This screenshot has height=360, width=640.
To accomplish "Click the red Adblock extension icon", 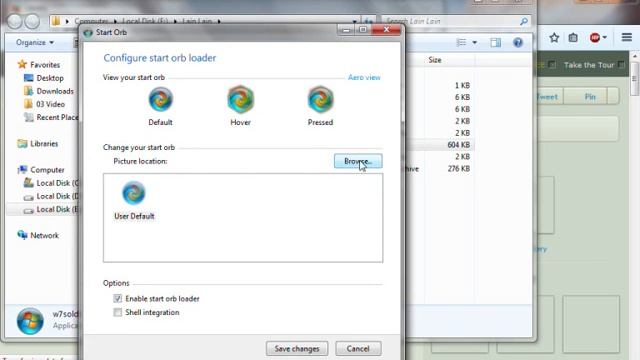I will tap(595, 38).
